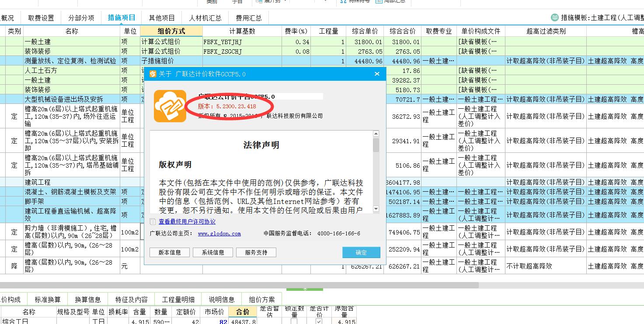Show the 工程量明细 tab
644x324 pixels.
point(178,300)
